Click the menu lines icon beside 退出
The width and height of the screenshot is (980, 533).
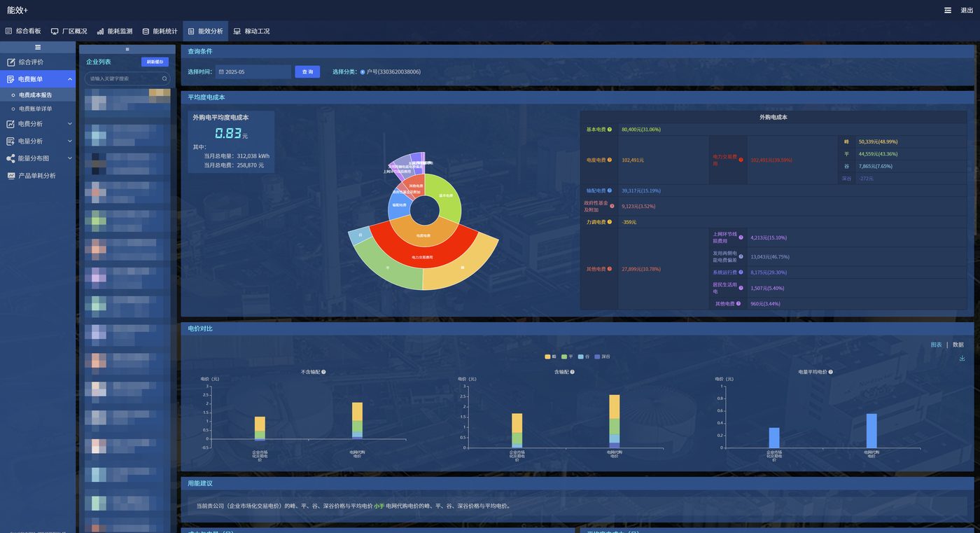coord(947,11)
